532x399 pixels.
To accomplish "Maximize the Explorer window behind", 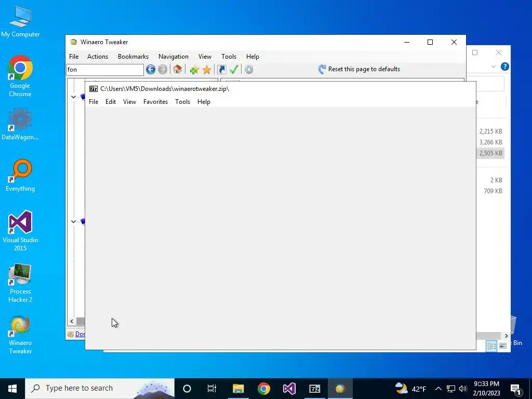I will [x=475, y=52].
